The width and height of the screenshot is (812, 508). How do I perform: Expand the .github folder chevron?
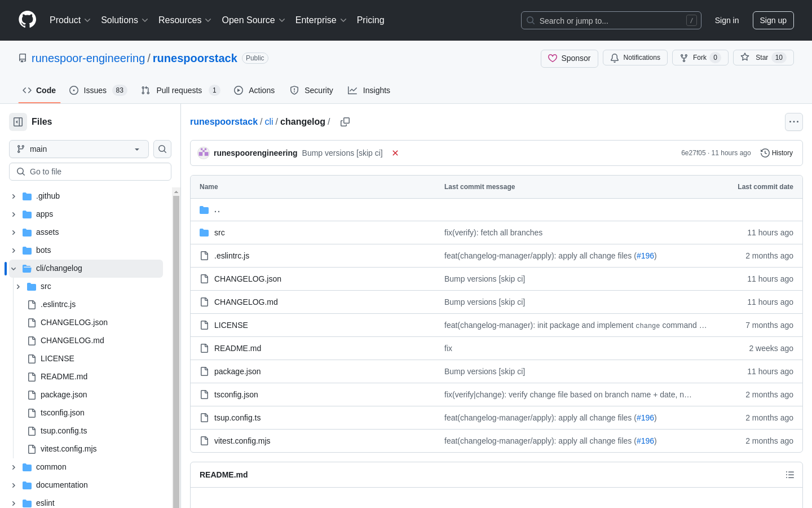[14, 196]
